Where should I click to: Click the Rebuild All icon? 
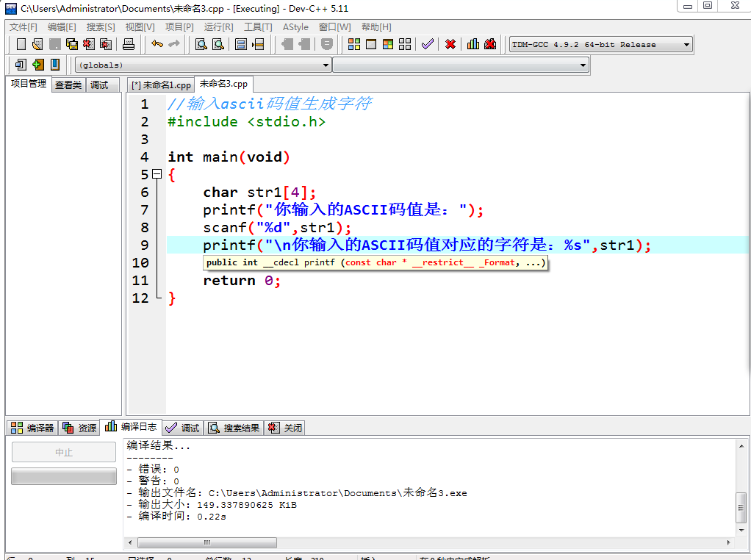(x=405, y=45)
